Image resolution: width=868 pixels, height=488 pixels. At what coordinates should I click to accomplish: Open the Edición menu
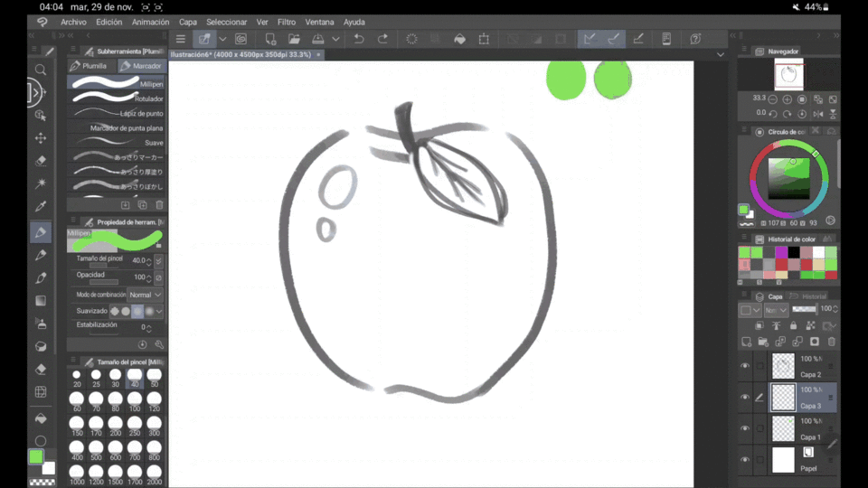(x=109, y=22)
